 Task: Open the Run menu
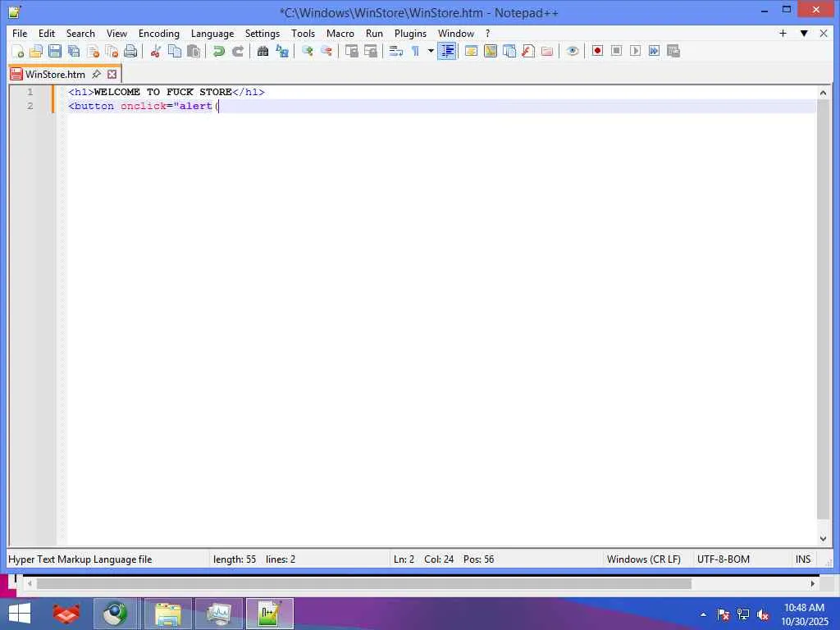tap(374, 33)
